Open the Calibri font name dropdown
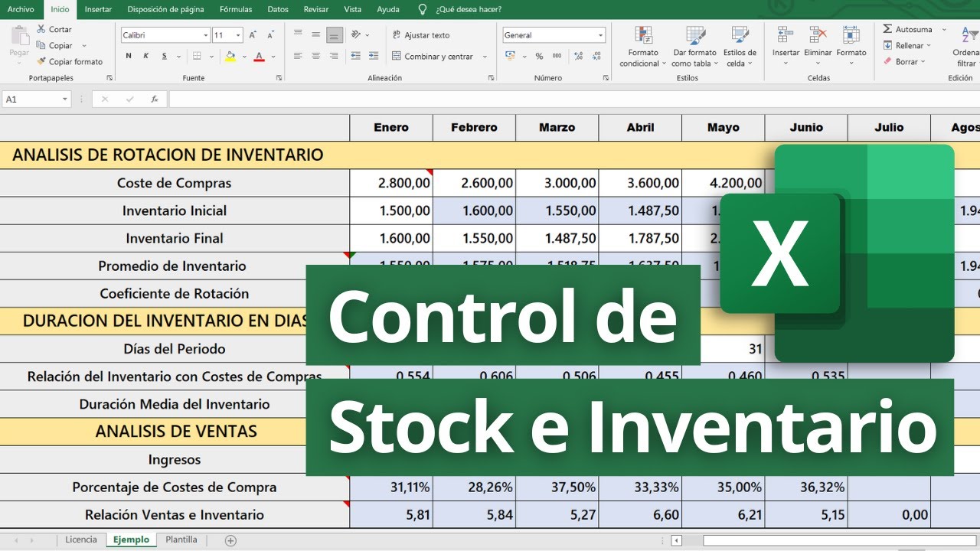Image resolution: width=980 pixels, height=551 pixels. 206,35
